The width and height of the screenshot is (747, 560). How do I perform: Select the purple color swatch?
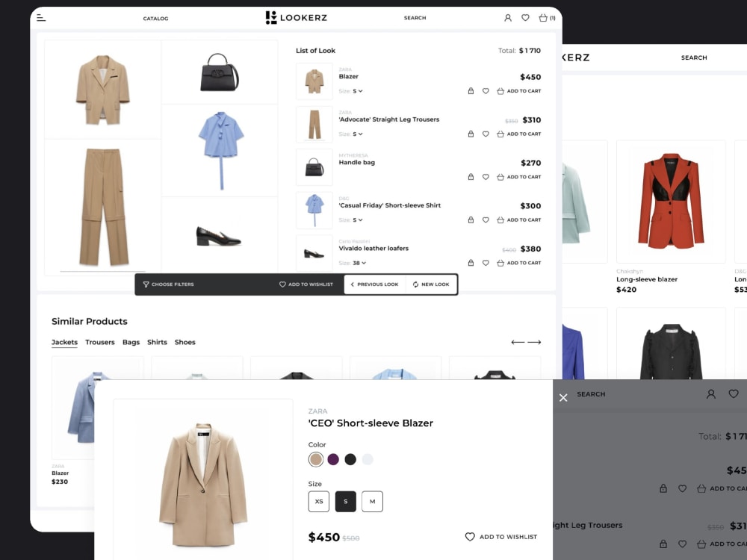pyautogui.click(x=333, y=459)
